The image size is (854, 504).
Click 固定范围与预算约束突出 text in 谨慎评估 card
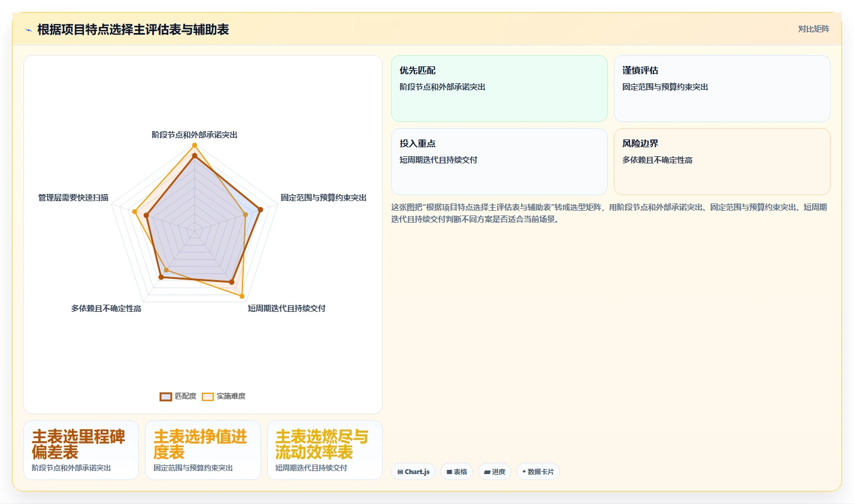[x=665, y=87]
